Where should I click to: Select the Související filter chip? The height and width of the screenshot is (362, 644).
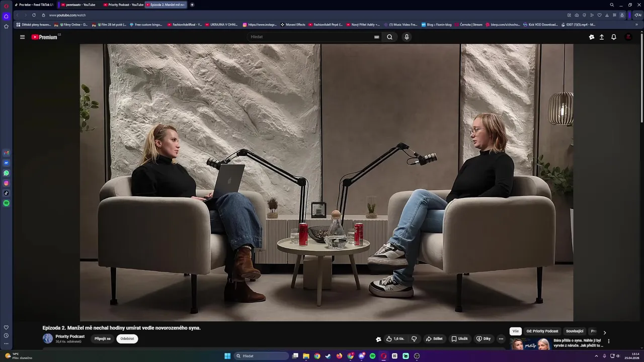575,331
